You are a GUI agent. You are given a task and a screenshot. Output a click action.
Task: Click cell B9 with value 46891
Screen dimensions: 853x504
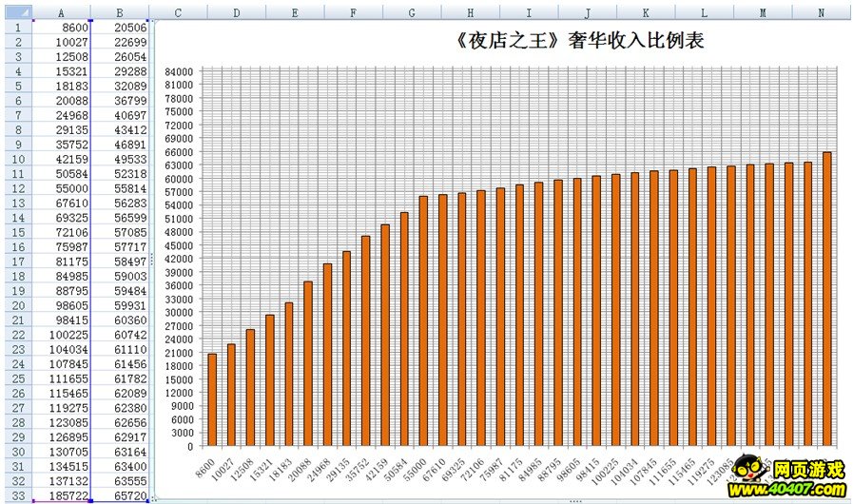click(x=120, y=145)
